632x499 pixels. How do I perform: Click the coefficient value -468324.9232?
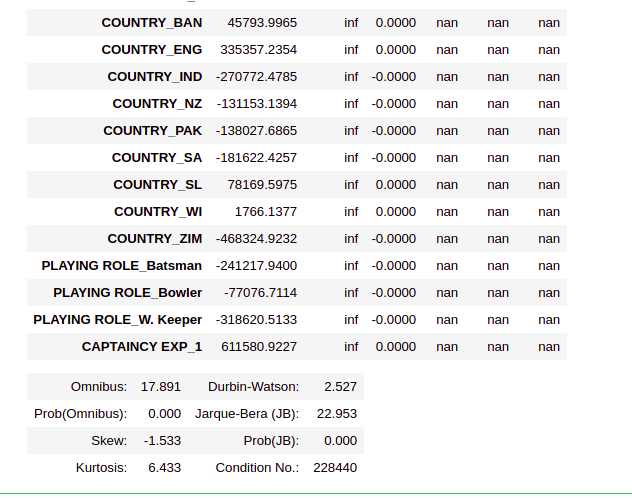coord(256,239)
